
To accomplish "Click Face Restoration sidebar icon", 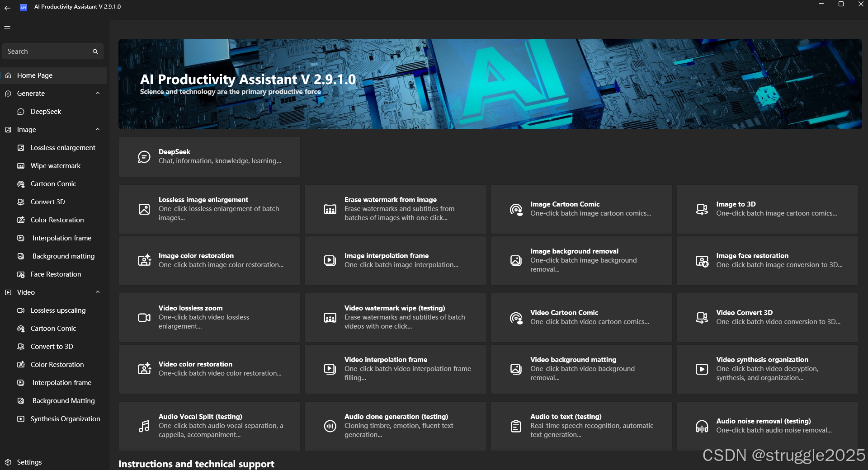I will (21, 274).
